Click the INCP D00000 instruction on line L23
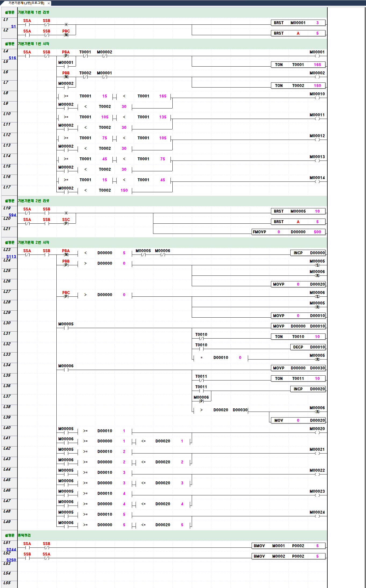Image resolution: width=366 pixels, height=588 pixels. click(308, 253)
